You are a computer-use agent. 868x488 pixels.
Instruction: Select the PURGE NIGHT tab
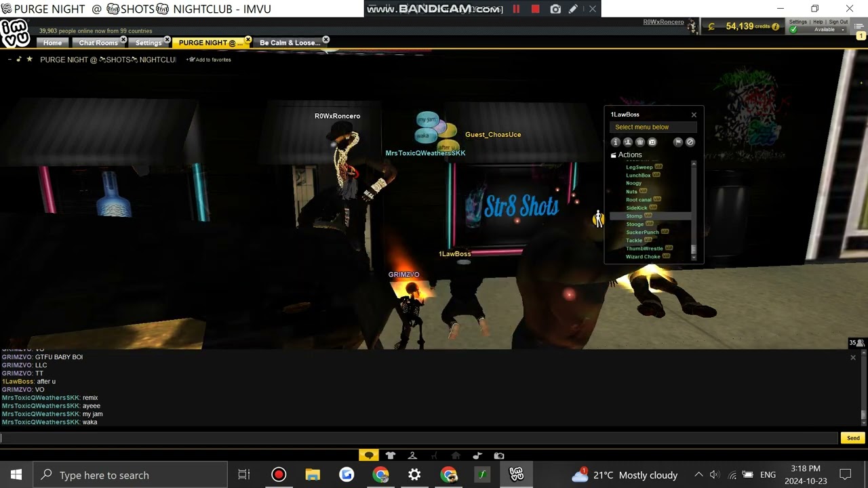pos(211,43)
